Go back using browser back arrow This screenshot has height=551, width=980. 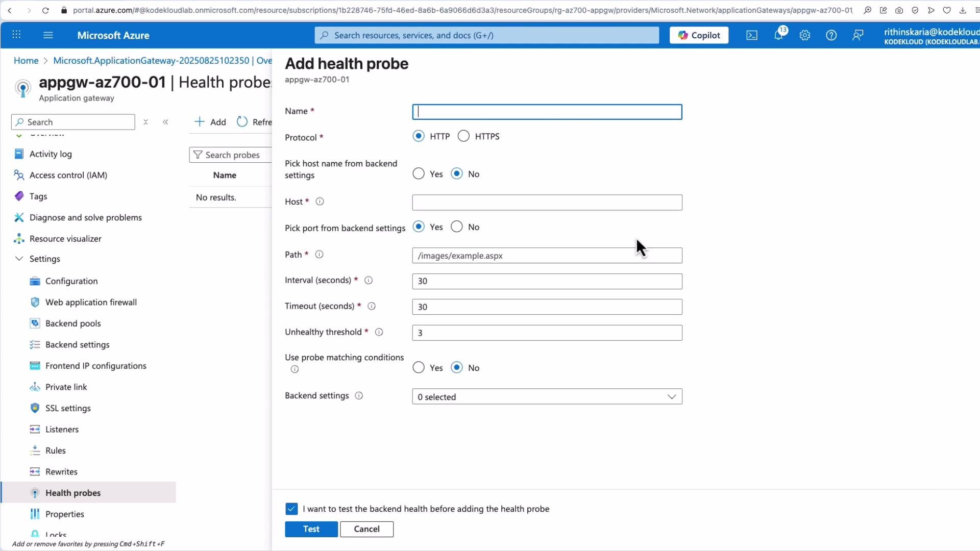[10, 10]
